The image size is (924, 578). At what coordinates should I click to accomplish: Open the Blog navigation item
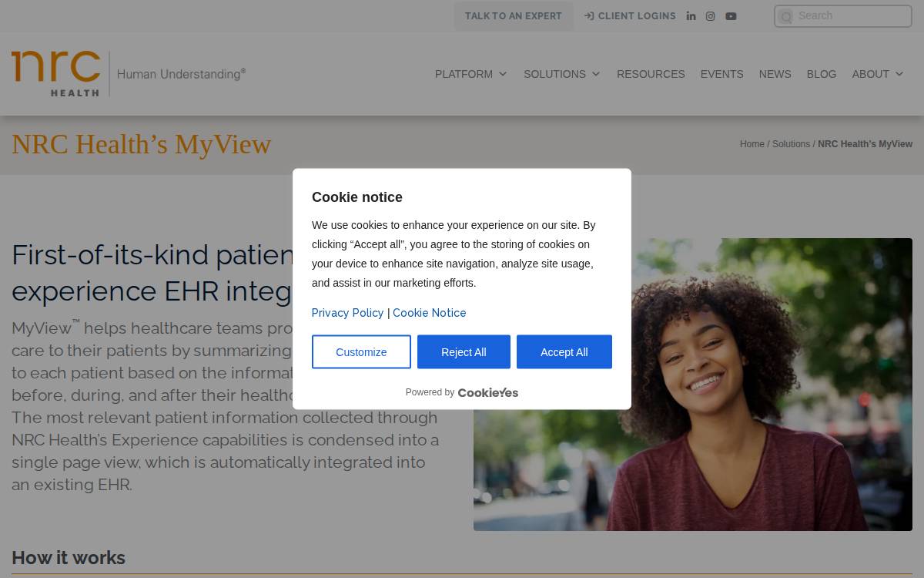tap(821, 74)
